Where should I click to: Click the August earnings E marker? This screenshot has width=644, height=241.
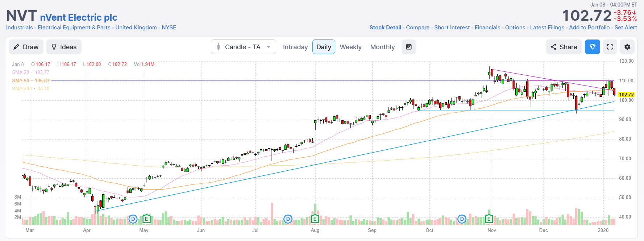(x=315, y=219)
